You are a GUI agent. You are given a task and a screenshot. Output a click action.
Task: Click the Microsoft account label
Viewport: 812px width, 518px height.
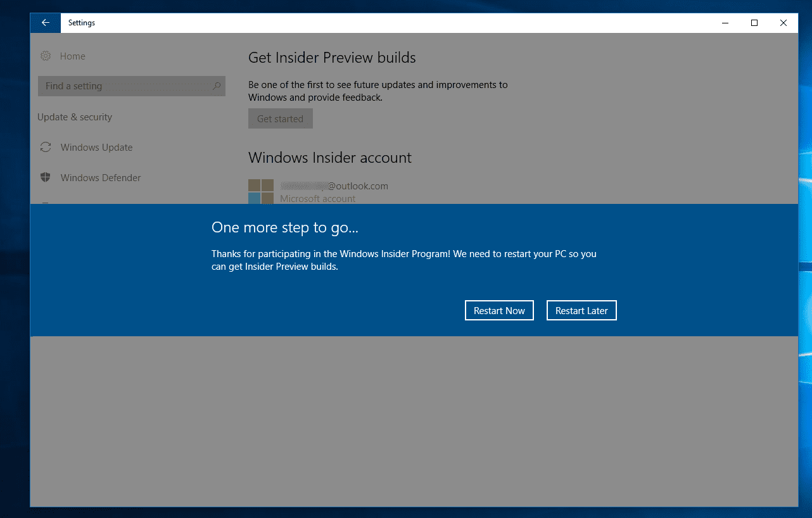coord(318,199)
